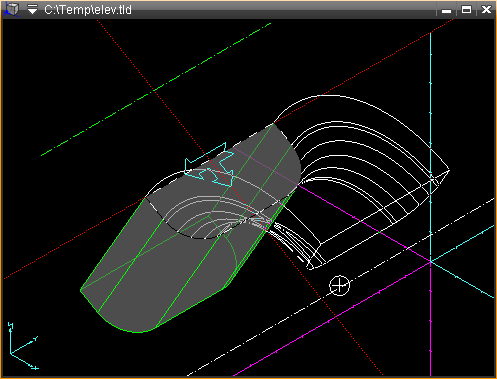Viewport: 497px width, 379px height.
Task: Click the cyan XYZ axis triad
Action: pyautogui.click(x=23, y=346)
